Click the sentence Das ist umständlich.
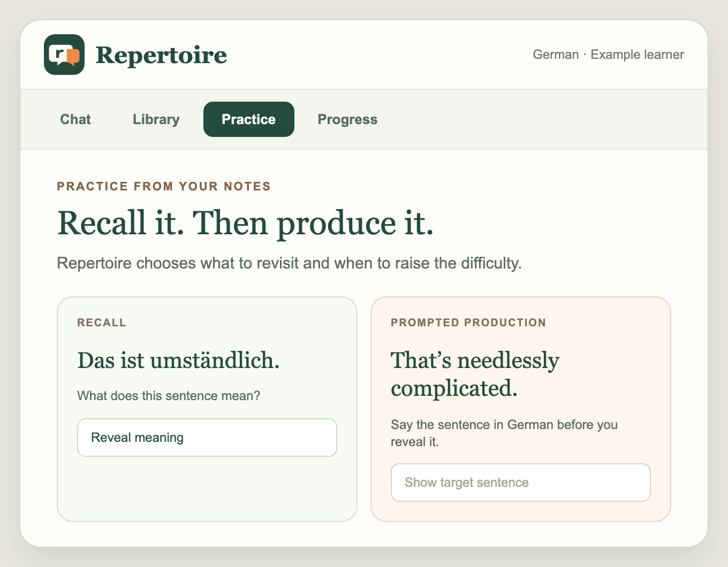Image resolution: width=728 pixels, height=567 pixels. click(179, 361)
